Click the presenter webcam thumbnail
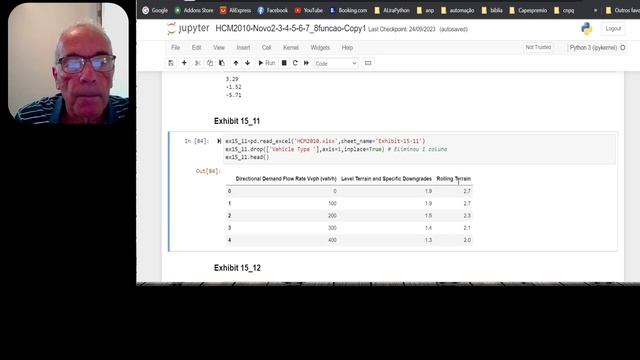The width and height of the screenshot is (640, 360). [68, 63]
